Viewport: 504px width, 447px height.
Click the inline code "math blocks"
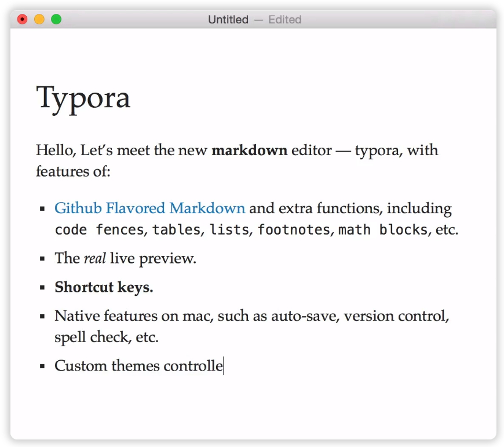tap(383, 230)
